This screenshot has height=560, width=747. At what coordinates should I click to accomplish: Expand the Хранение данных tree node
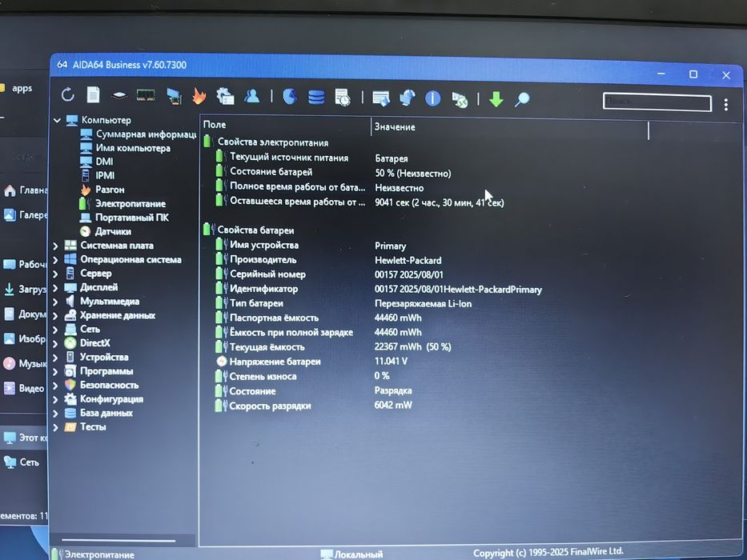pyautogui.click(x=56, y=316)
